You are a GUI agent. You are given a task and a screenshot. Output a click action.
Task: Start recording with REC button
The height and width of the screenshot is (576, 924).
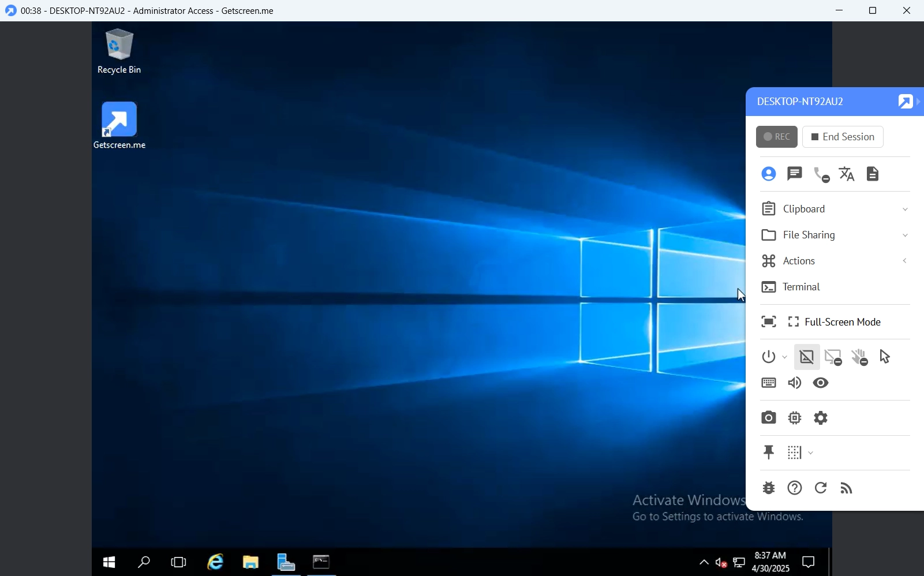coord(777,137)
